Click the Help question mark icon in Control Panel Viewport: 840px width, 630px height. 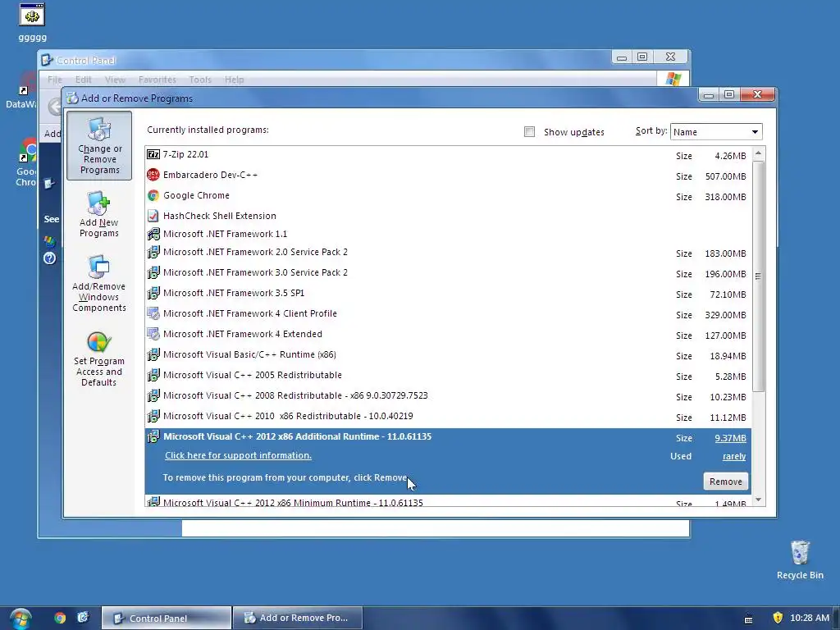[50, 258]
